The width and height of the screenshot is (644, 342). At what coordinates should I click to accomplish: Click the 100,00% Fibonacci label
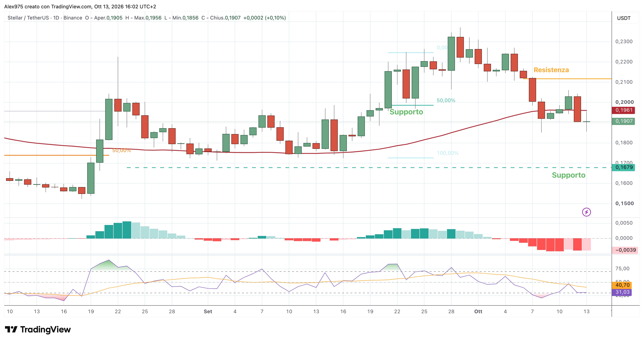(448, 153)
